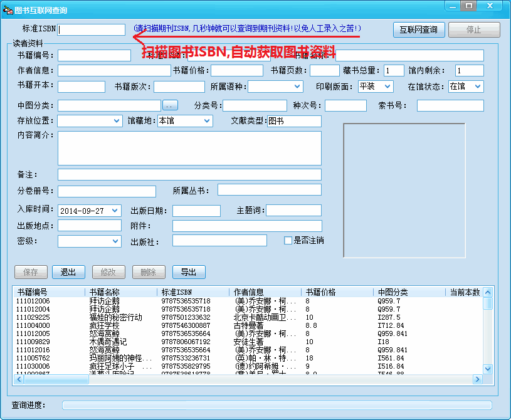Check the 是否注销 checkbox
The height and width of the screenshot is (420, 511).
tap(288, 241)
